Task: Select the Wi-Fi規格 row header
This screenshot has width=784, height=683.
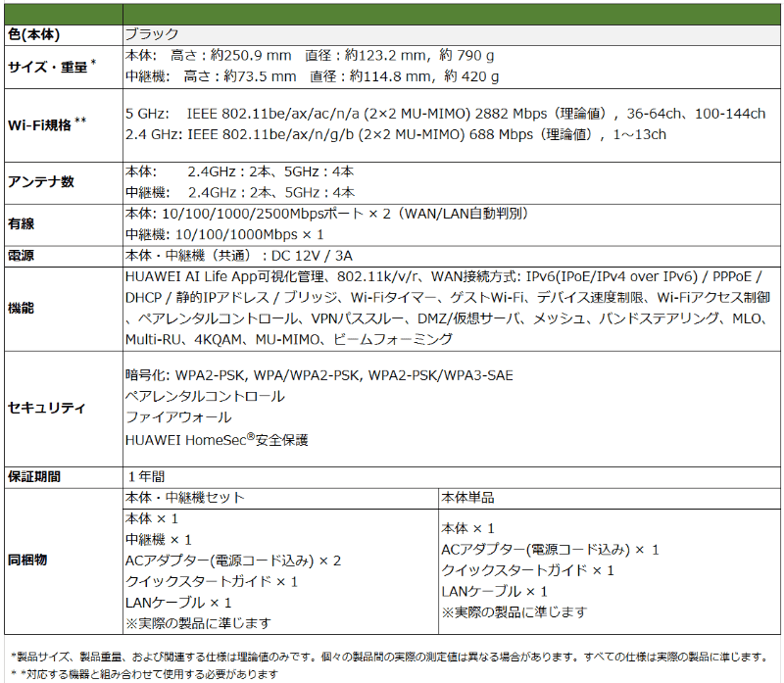Action: point(47,124)
